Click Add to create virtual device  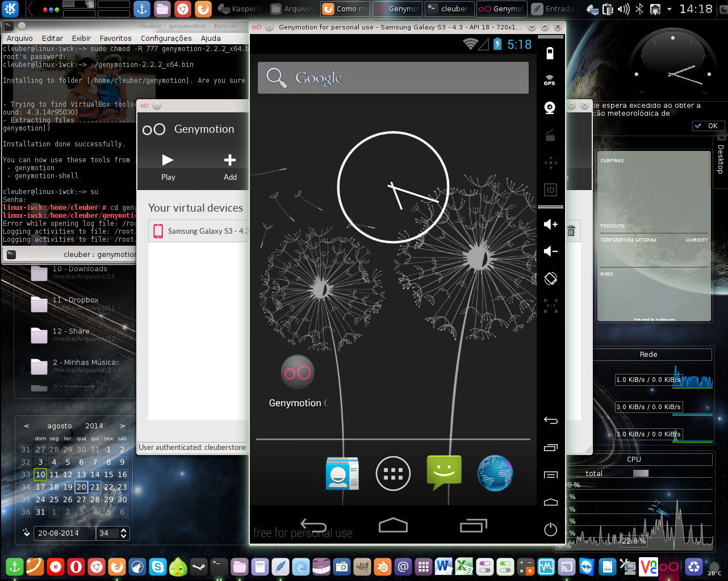[230, 166]
